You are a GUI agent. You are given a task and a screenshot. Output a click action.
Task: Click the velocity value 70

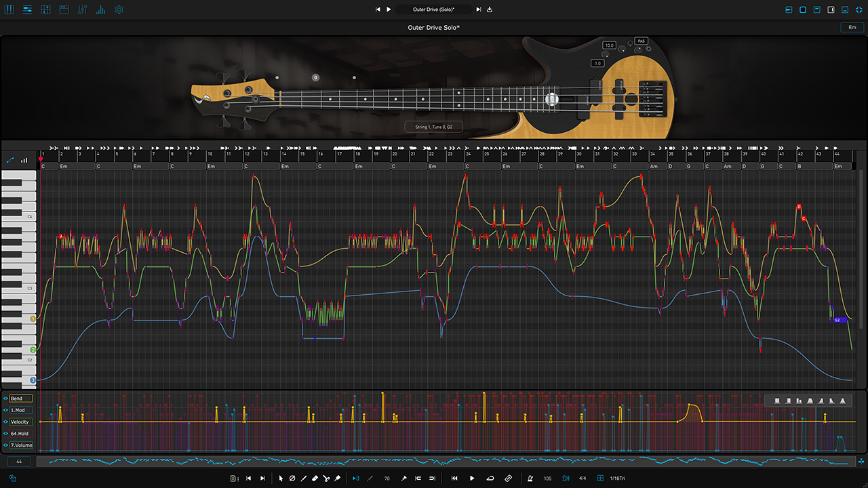(x=387, y=479)
